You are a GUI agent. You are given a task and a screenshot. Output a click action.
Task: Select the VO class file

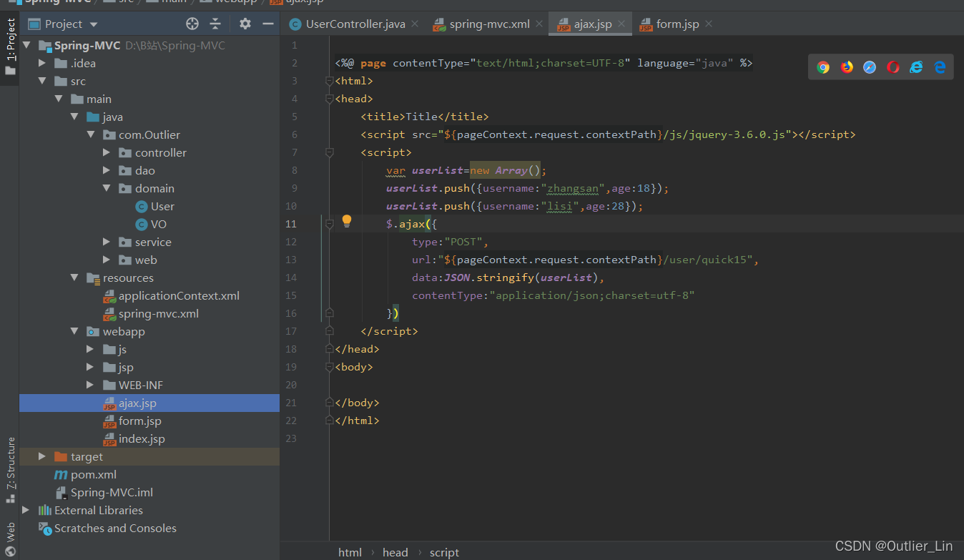[x=151, y=225]
